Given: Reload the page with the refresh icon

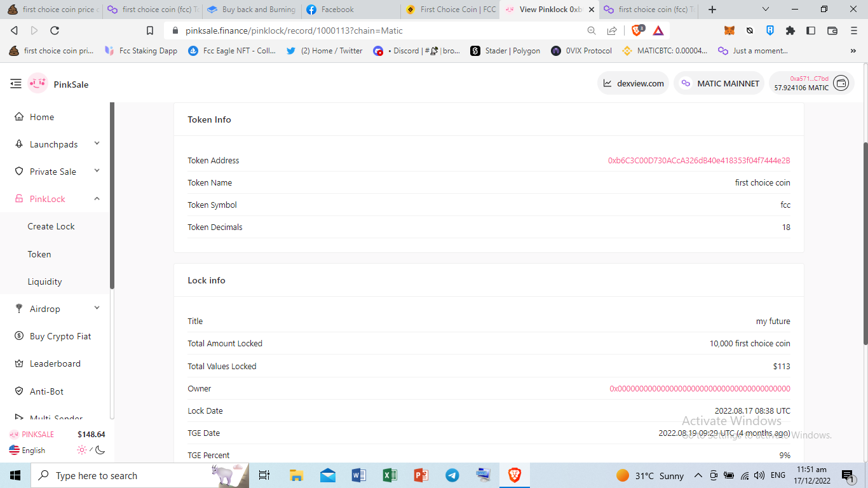Looking at the screenshot, I should pos(55,30).
